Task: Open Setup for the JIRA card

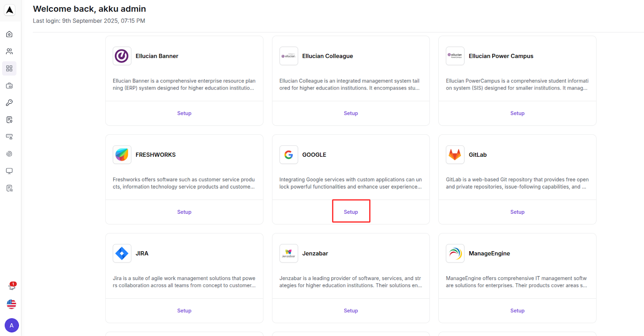Action: [x=184, y=311]
